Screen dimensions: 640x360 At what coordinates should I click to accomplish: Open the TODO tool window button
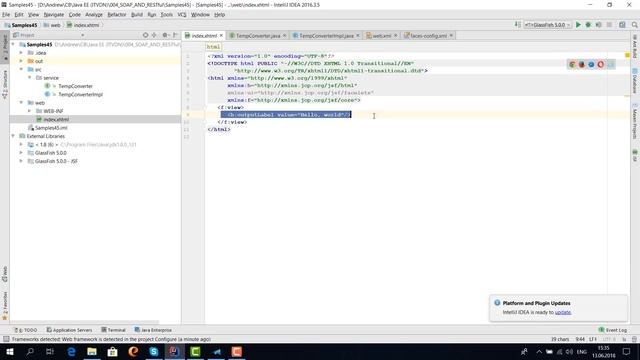26,330
